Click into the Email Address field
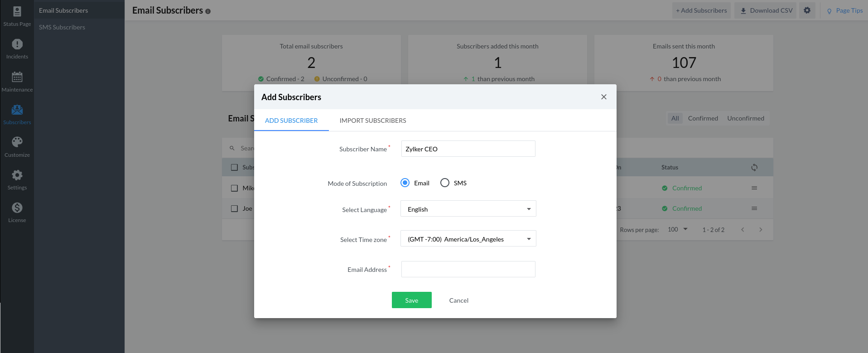The width and height of the screenshot is (868, 353). [468, 269]
